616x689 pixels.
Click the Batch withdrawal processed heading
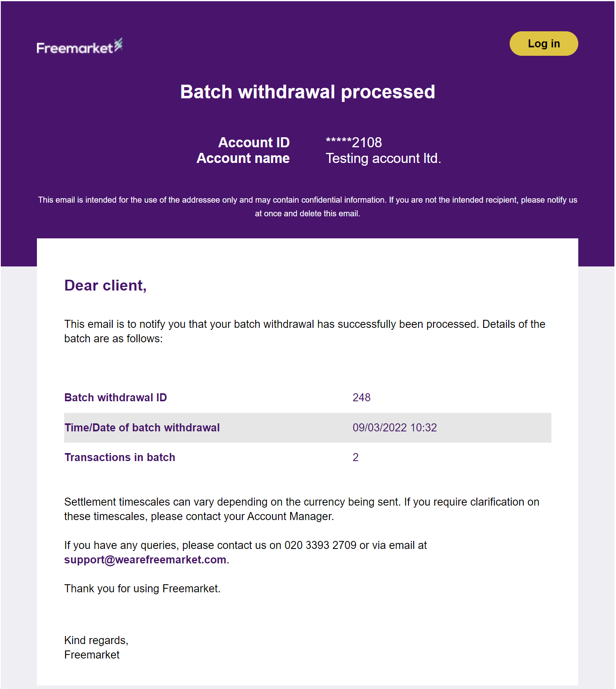pyautogui.click(x=308, y=92)
